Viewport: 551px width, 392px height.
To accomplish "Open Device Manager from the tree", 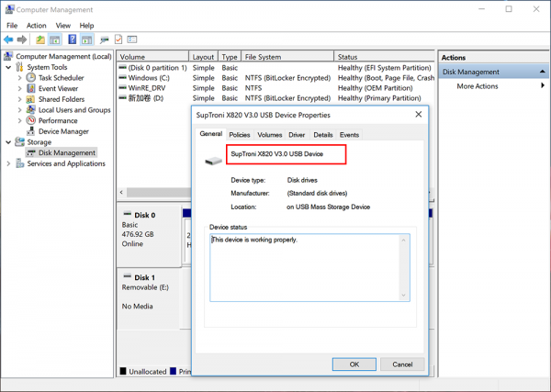I will point(63,131).
